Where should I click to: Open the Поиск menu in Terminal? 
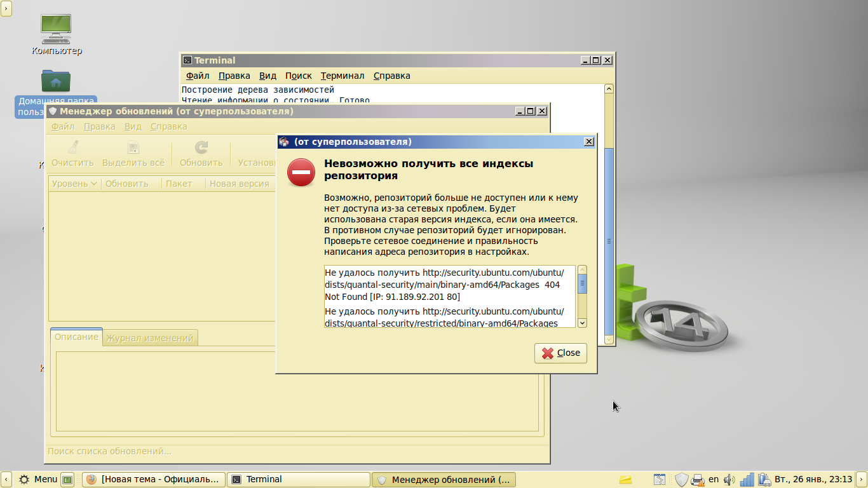point(298,76)
